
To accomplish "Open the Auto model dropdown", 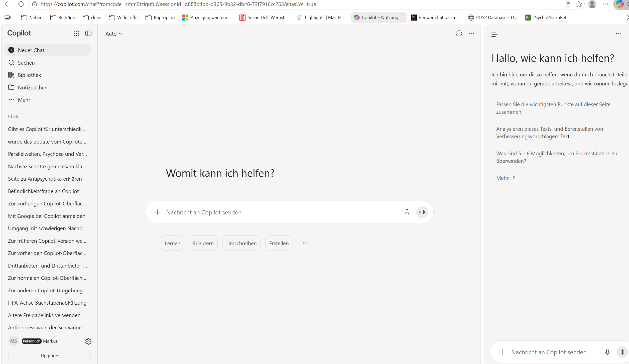I will 114,34.
